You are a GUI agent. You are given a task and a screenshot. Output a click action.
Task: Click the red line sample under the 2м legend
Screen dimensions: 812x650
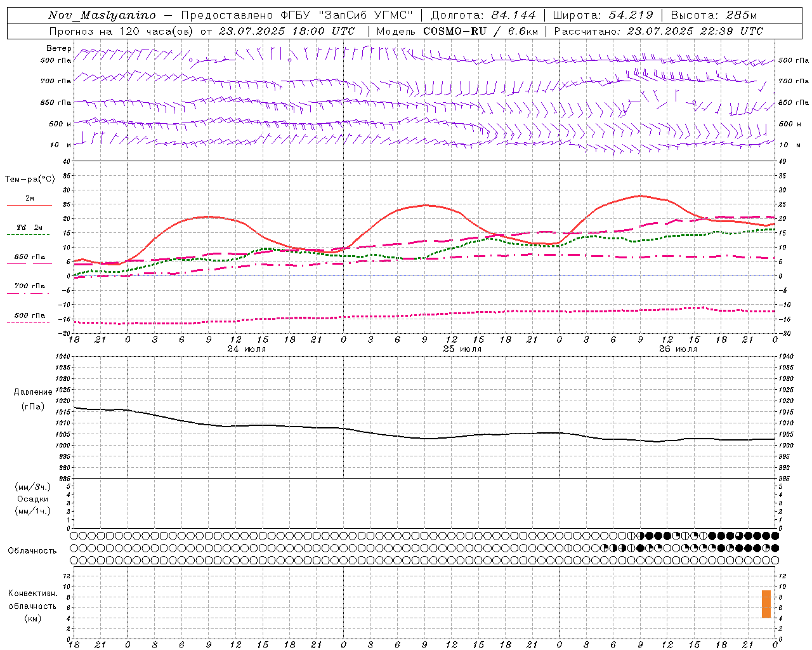(x=29, y=206)
